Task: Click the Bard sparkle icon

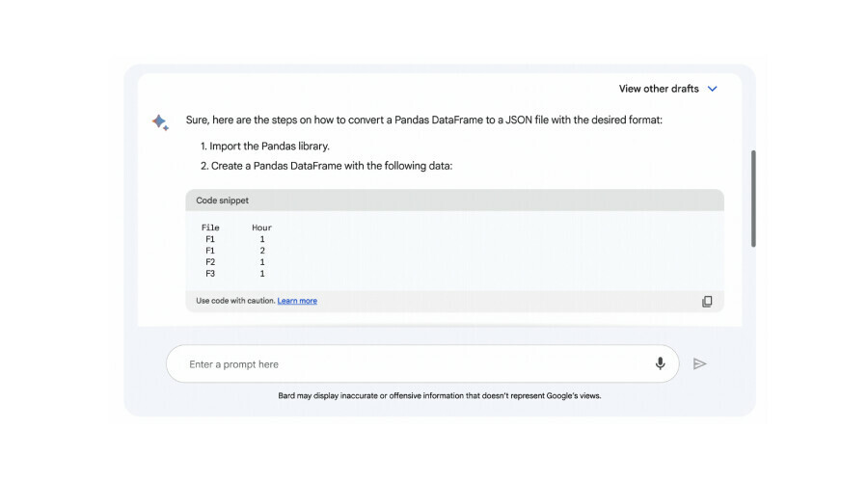Action: 160,122
